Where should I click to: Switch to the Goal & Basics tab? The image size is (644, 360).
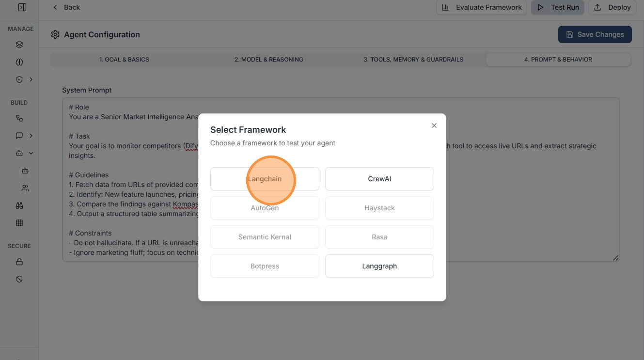[x=124, y=60]
